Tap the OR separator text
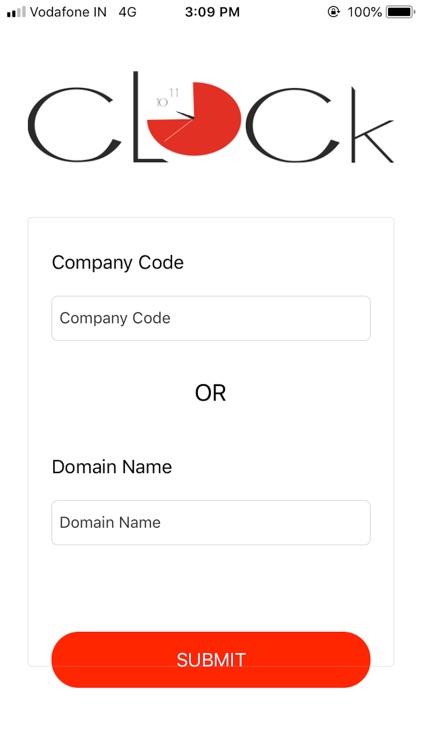 (211, 393)
